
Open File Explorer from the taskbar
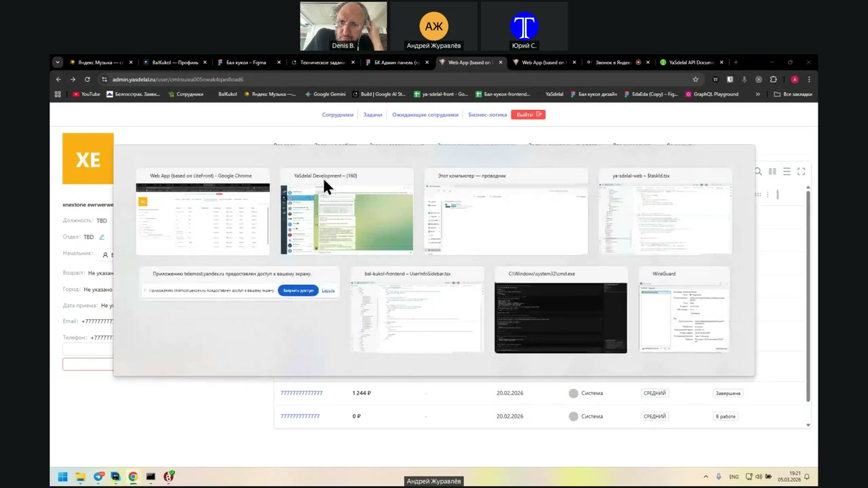point(80,476)
